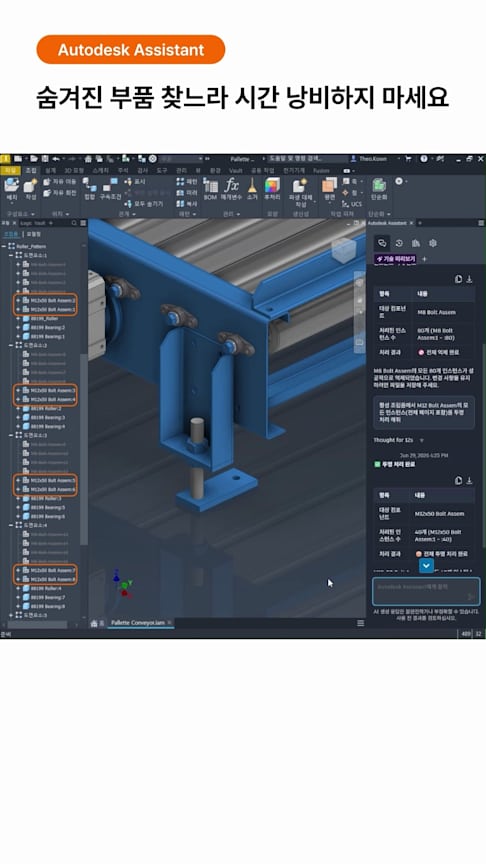Close the Pallette Conveyor.iam document tab

click(x=170, y=623)
